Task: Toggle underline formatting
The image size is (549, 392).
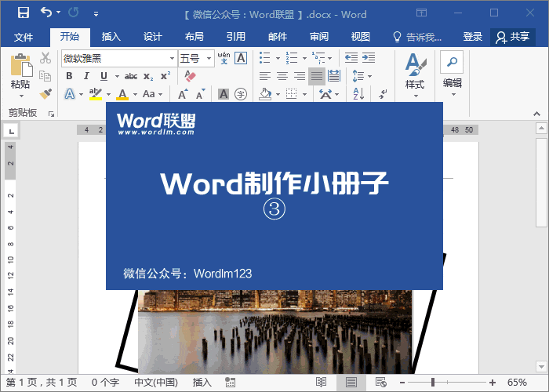Action: [x=104, y=76]
